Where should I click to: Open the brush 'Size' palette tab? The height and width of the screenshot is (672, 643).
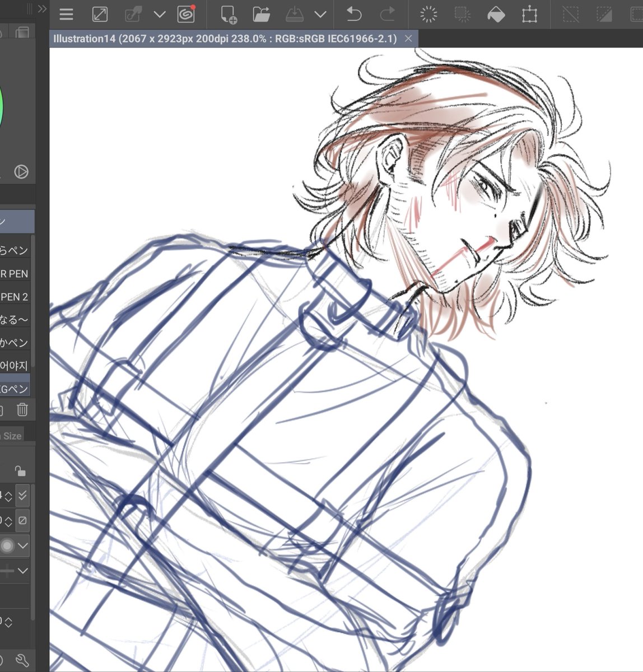point(12,436)
